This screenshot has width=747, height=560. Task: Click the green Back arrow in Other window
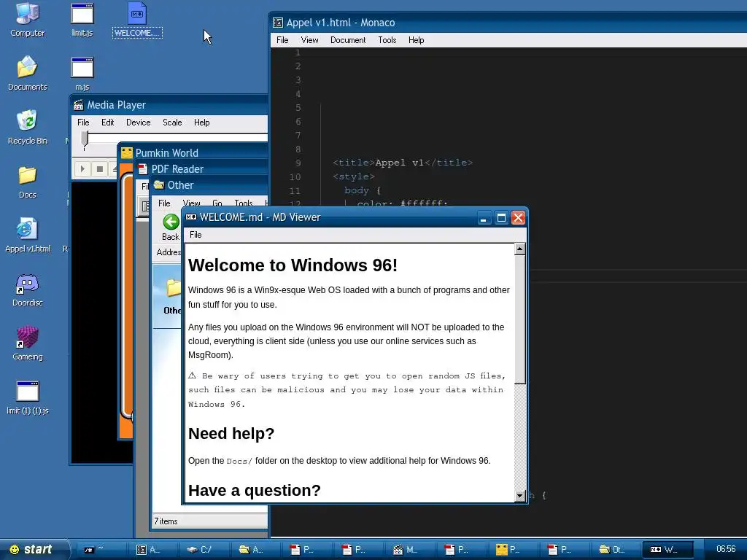171,222
